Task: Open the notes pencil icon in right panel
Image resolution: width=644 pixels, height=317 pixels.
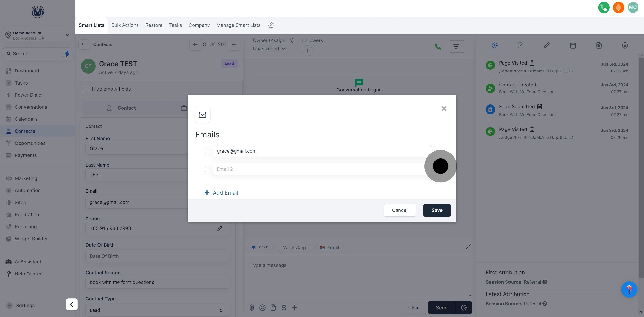Action: click(547, 46)
